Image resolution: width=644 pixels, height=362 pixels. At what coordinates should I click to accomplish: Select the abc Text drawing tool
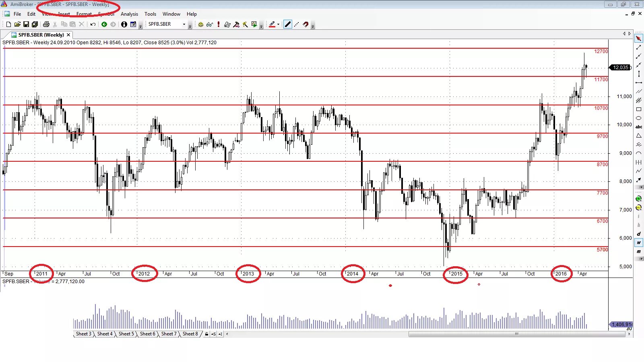pyautogui.click(x=639, y=127)
